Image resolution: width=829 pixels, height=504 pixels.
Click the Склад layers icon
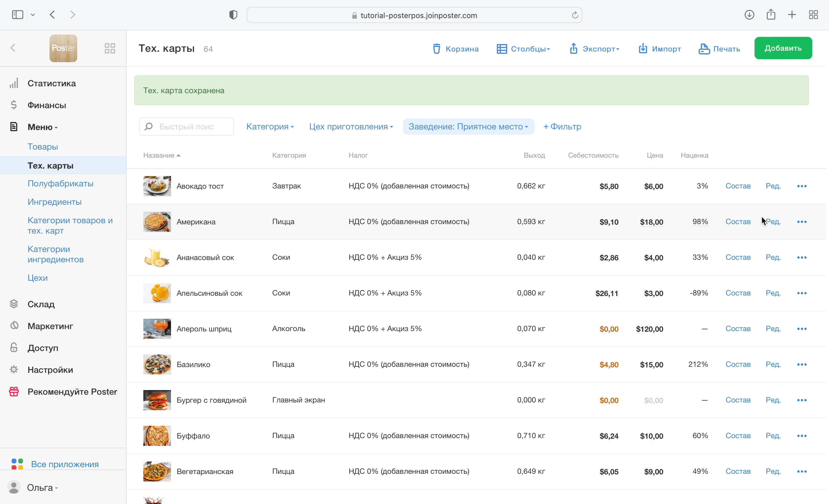click(x=14, y=304)
